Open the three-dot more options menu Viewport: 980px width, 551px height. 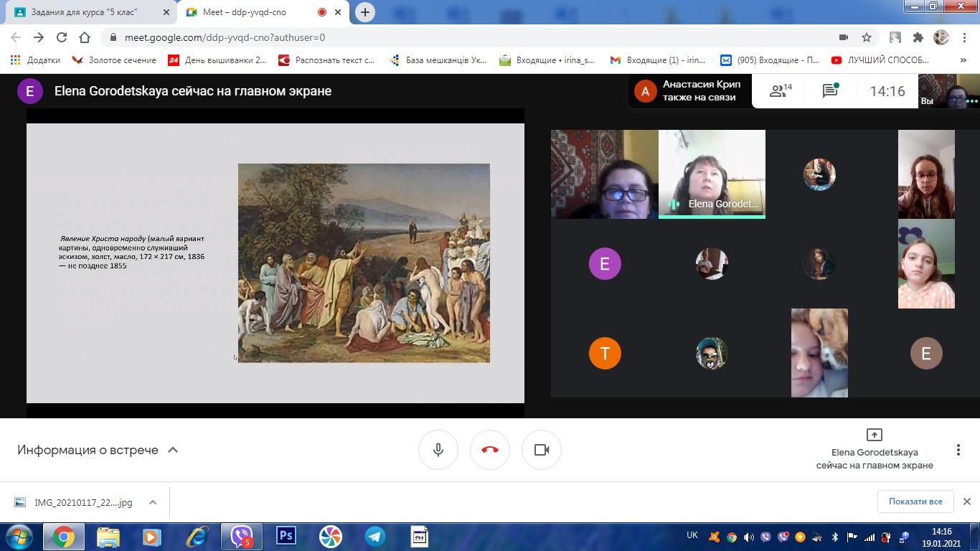pos(958,450)
